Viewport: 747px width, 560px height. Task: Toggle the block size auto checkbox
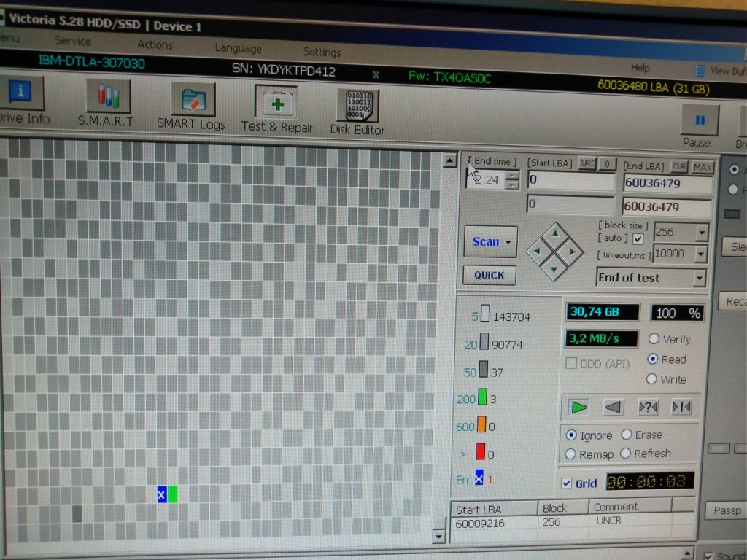pos(638,238)
